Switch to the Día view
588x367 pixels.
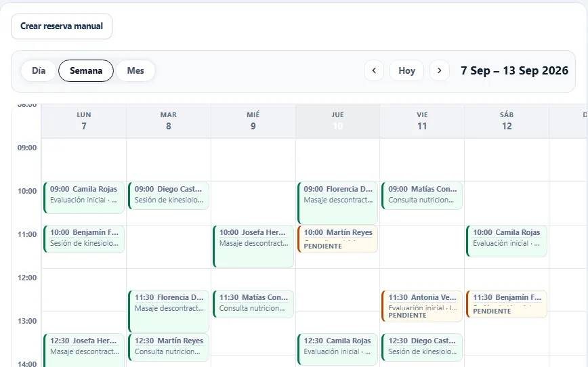[x=39, y=71]
